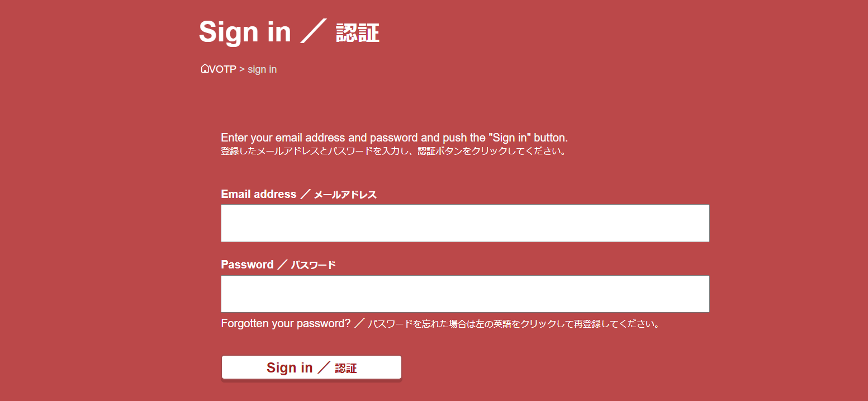Click the large "Sign in" page heading
The height and width of the screenshot is (401, 868).
click(245, 31)
